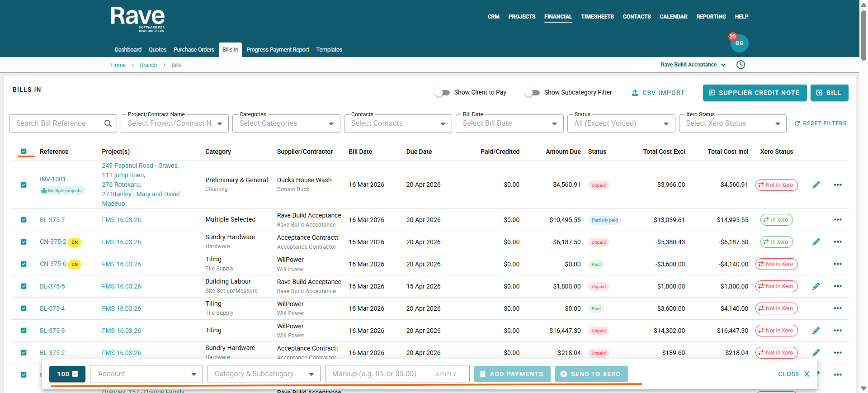Enable Show Subcategory Filter switch
This screenshot has width=868, height=393.
(533, 93)
